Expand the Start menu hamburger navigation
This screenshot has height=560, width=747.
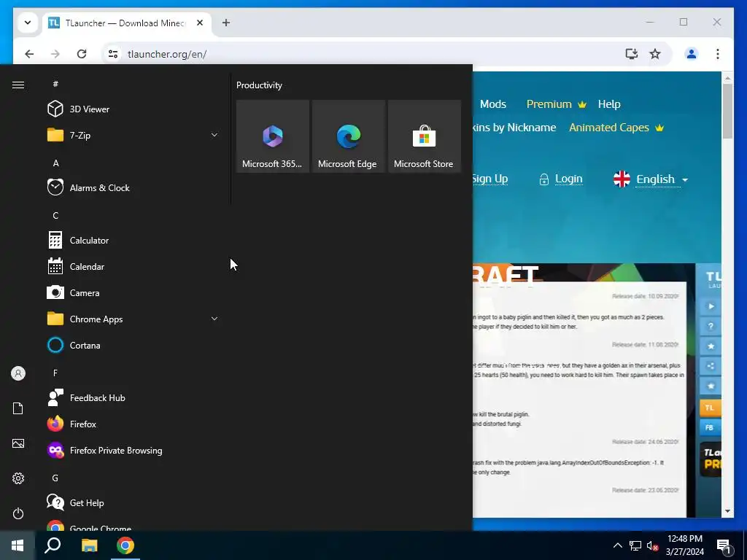tap(18, 85)
